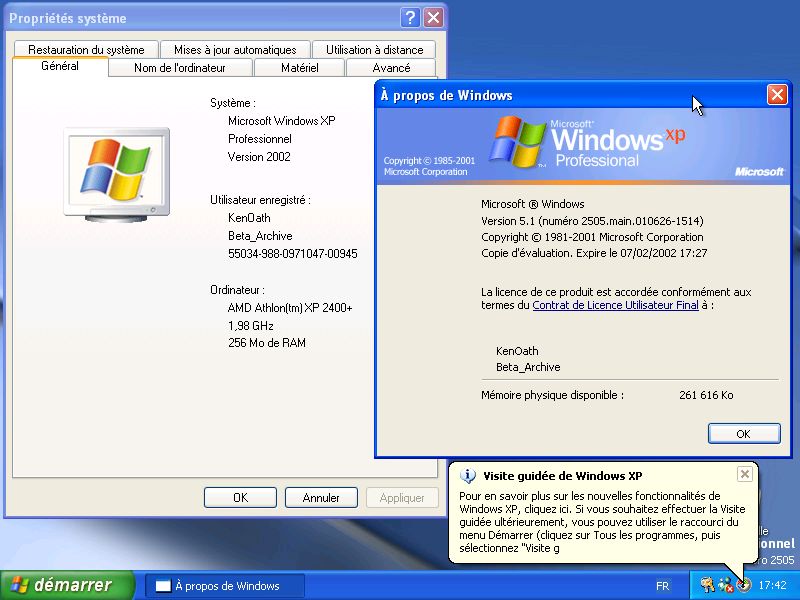Click the 'AMD Athlon(tm) XP 2400+' text
Viewport: 800px width, 600px height.
[290, 308]
